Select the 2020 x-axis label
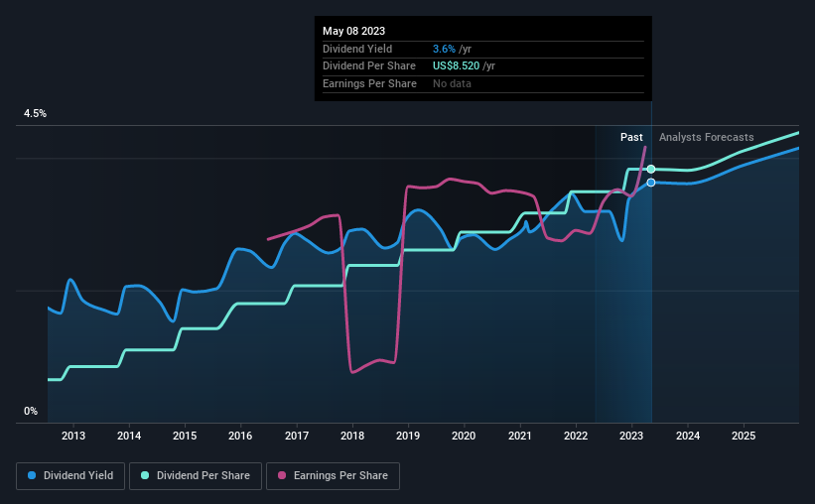The width and height of the screenshot is (815, 504). (464, 436)
